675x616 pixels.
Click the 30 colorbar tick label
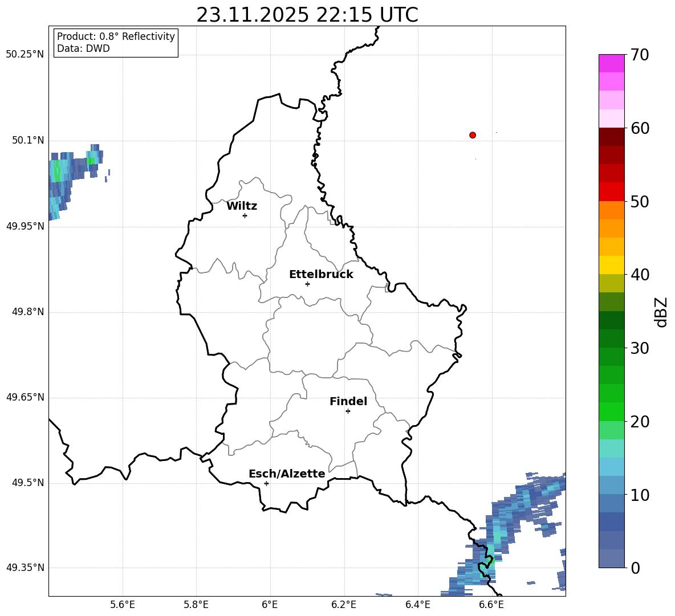(640, 348)
